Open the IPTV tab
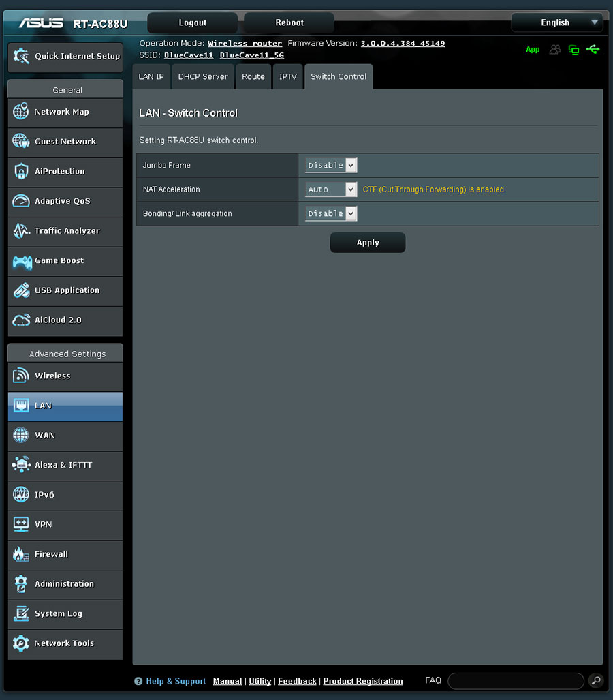 coord(287,76)
